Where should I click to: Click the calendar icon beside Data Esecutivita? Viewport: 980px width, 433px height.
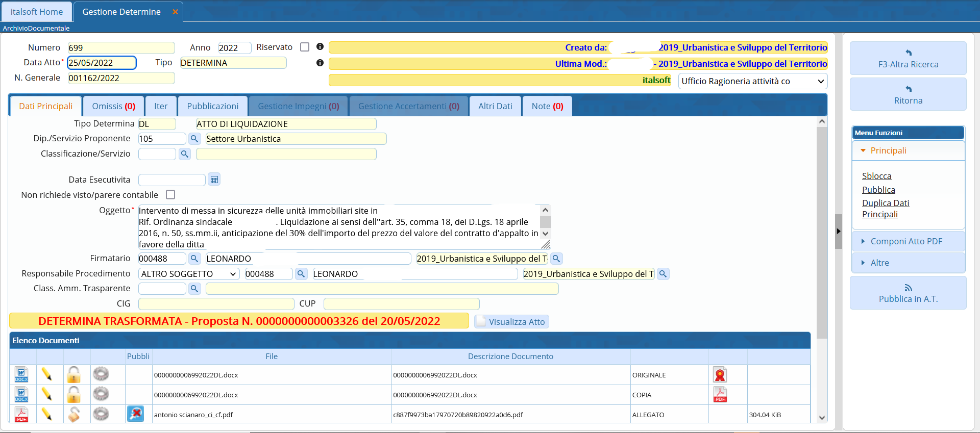pos(214,180)
